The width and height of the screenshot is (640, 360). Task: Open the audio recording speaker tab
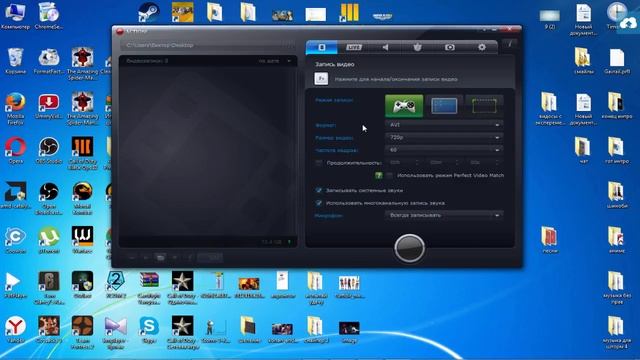tap(385, 47)
